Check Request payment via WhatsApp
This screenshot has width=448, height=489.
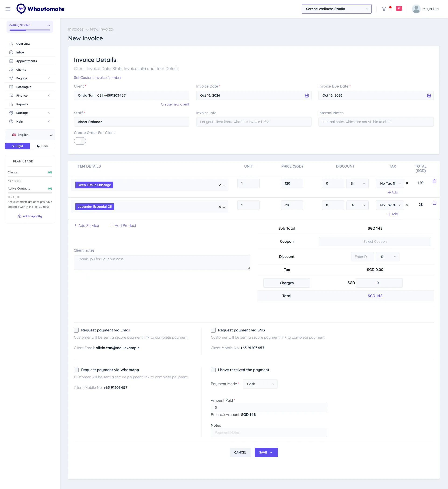coord(76,370)
